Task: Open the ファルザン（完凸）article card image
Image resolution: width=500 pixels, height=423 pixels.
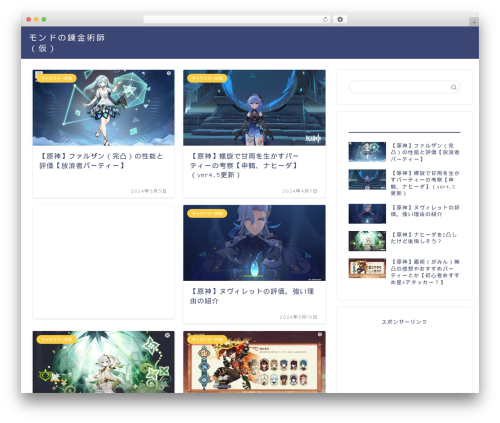Action: click(x=103, y=108)
